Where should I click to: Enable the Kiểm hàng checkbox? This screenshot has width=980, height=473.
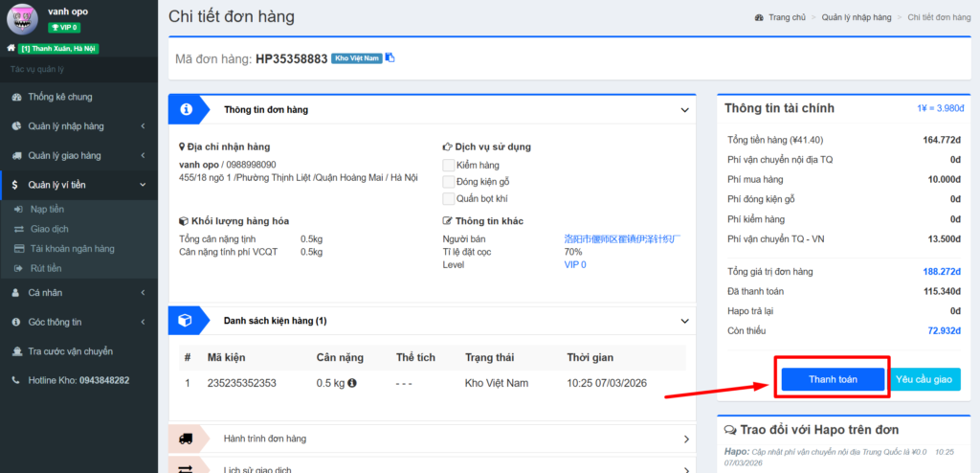tap(449, 166)
